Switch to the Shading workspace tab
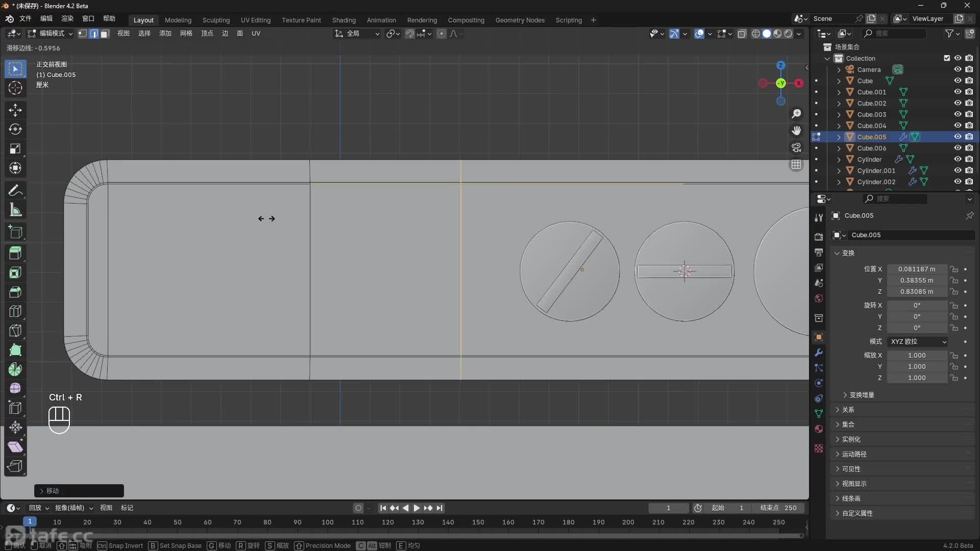Image resolution: width=980 pixels, height=551 pixels. click(x=344, y=20)
